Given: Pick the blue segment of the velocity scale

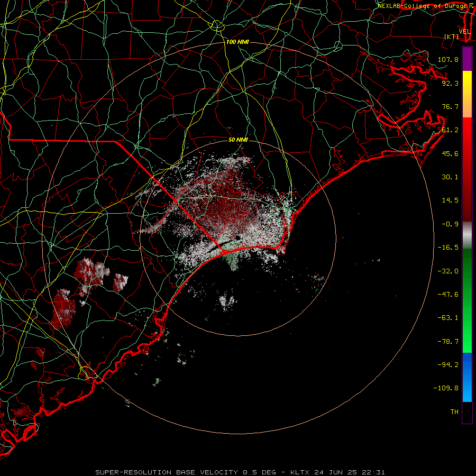Looking at the screenshot, I should click(x=467, y=377).
